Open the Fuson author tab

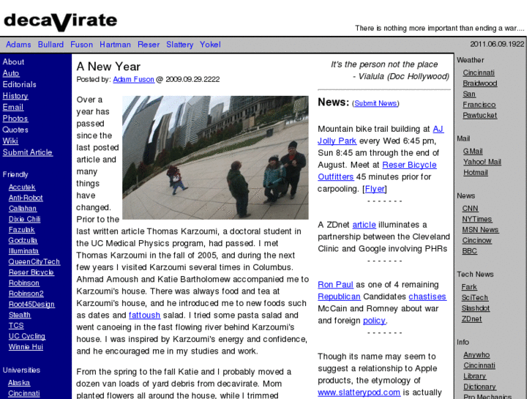(81, 45)
